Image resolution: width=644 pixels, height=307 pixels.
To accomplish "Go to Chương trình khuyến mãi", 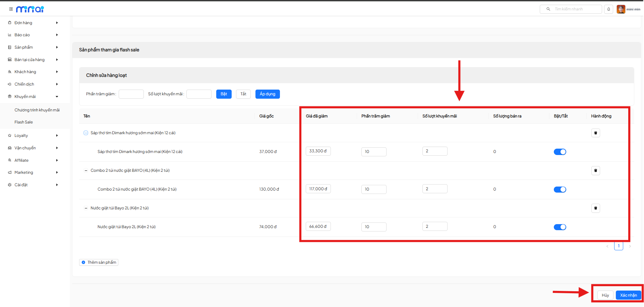I will [37, 110].
